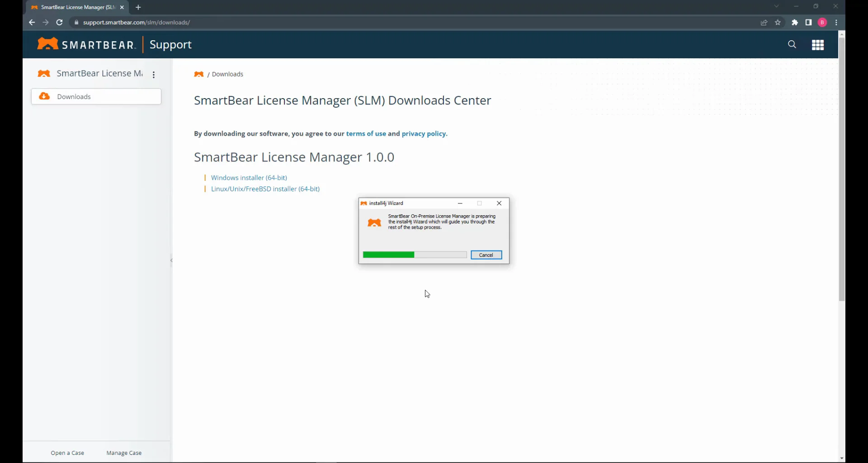Select Downloads in the sidebar

(96, 96)
